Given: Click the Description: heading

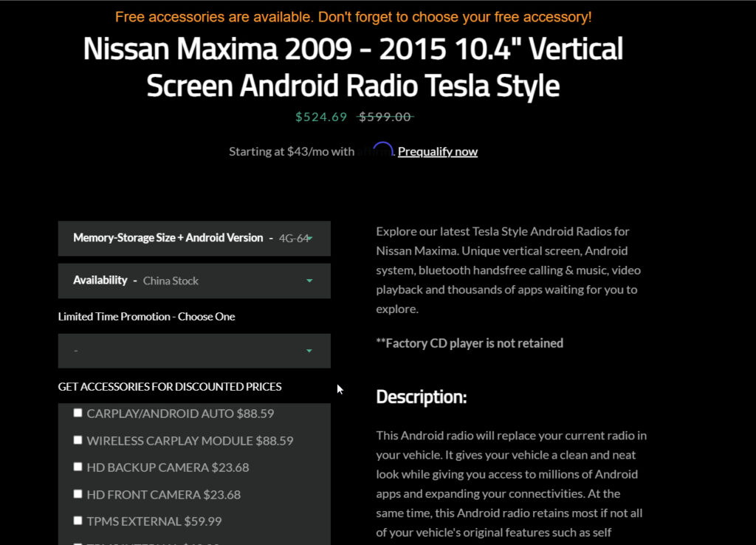Looking at the screenshot, I should [x=421, y=397].
